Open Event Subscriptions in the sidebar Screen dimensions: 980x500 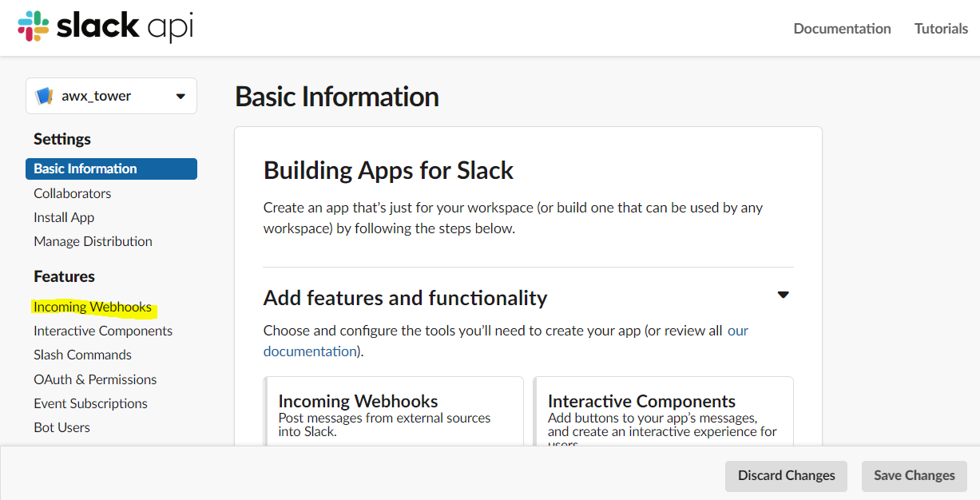coord(90,403)
